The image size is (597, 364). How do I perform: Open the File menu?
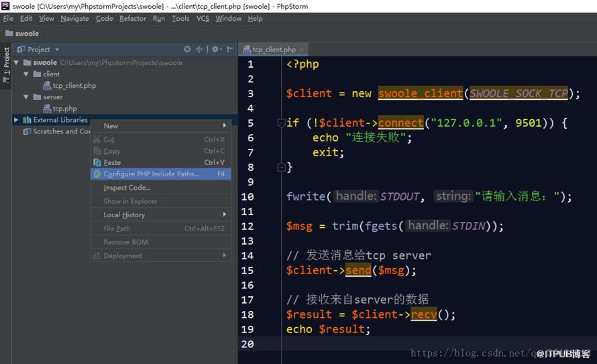tap(8, 19)
